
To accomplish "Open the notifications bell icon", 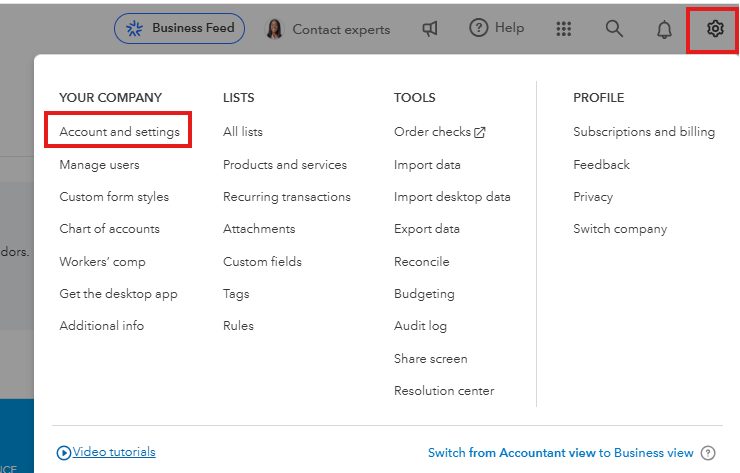I will tap(664, 29).
